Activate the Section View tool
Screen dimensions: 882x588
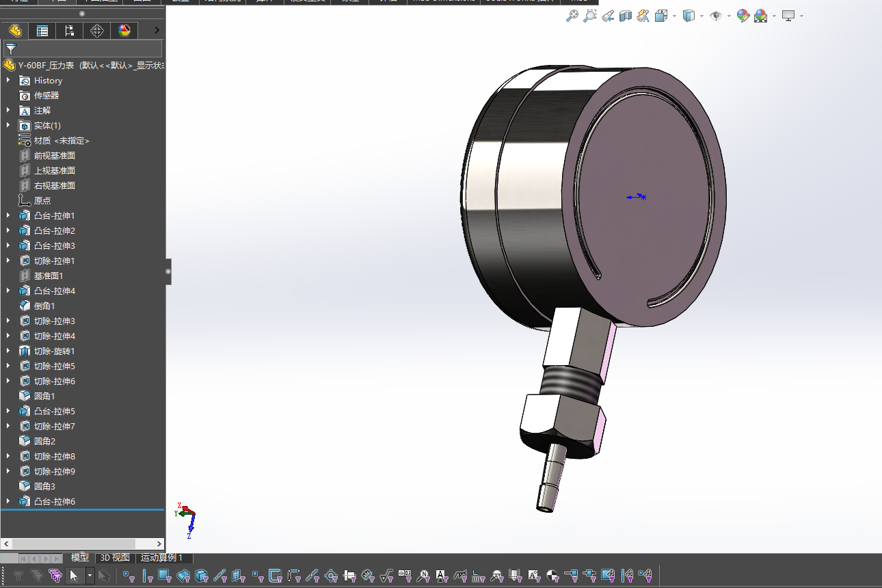tap(625, 16)
